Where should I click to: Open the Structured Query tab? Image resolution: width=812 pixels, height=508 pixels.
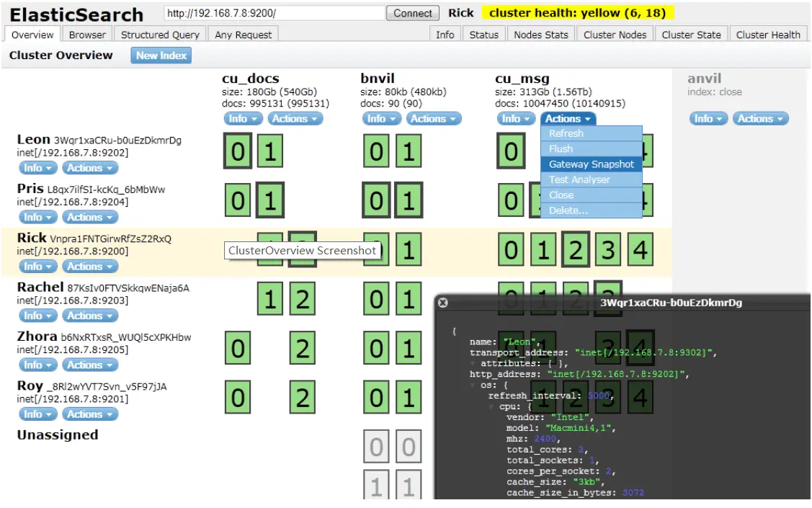click(x=160, y=35)
